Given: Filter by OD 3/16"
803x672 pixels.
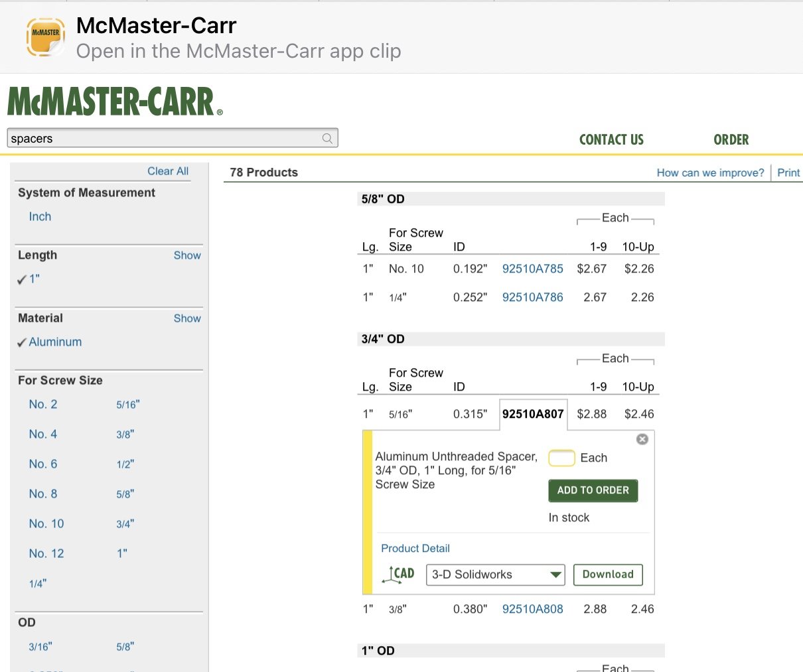Looking at the screenshot, I should point(40,647).
